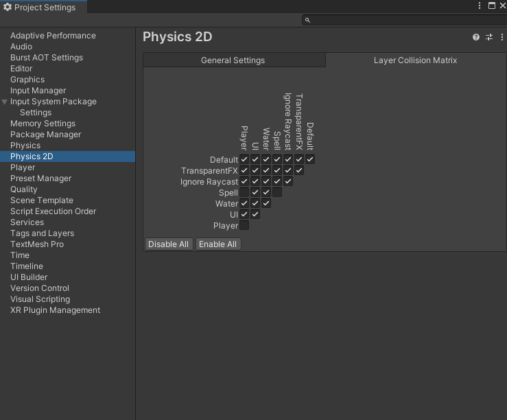Toggle Spell row, UI column checkbox
Image resolution: width=507 pixels, height=420 pixels.
pos(255,192)
